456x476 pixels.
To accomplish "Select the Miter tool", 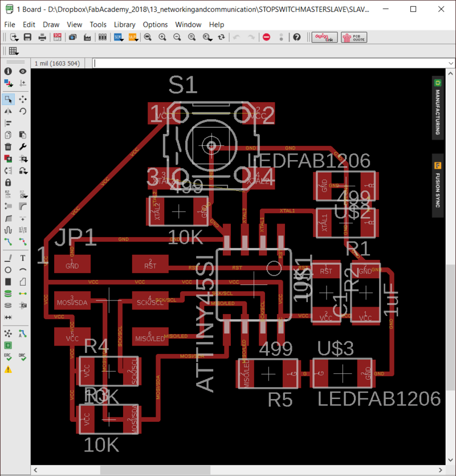I will point(23,206).
